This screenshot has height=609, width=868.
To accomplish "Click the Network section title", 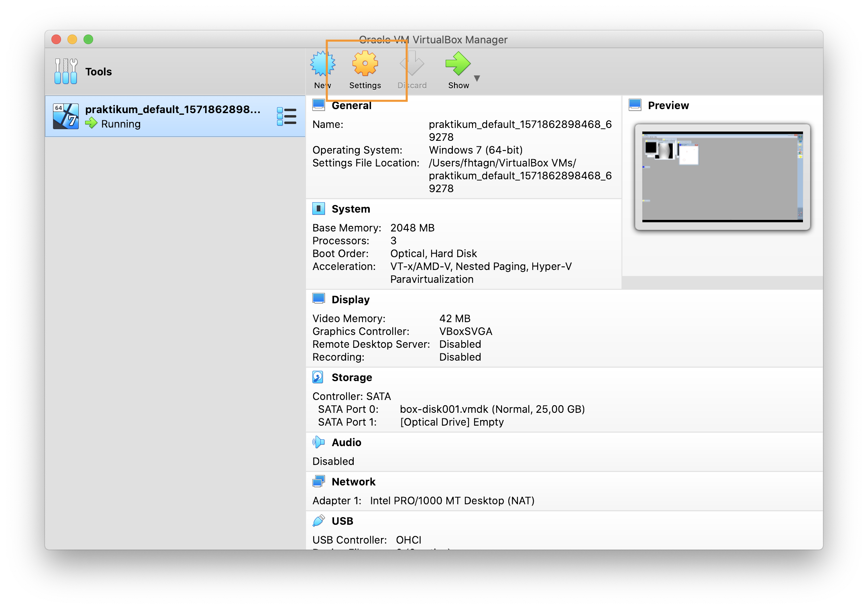I will point(353,482).
